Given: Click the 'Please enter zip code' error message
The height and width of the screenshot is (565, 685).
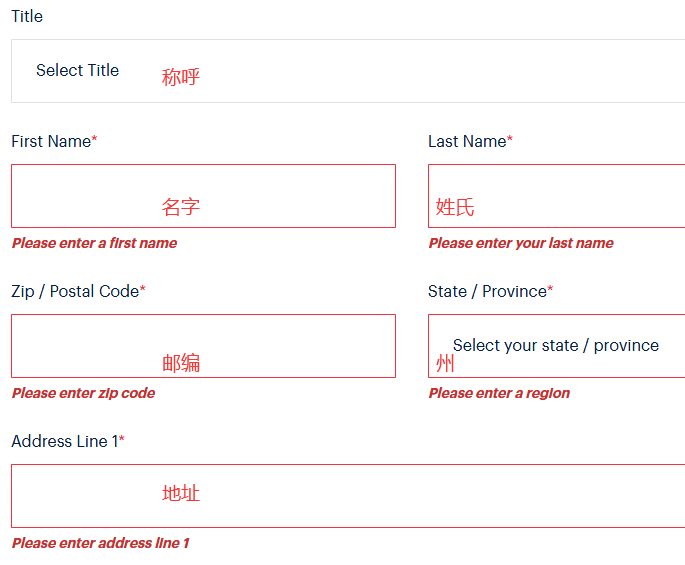Looking at the screenshot, I should coord(83,393).
